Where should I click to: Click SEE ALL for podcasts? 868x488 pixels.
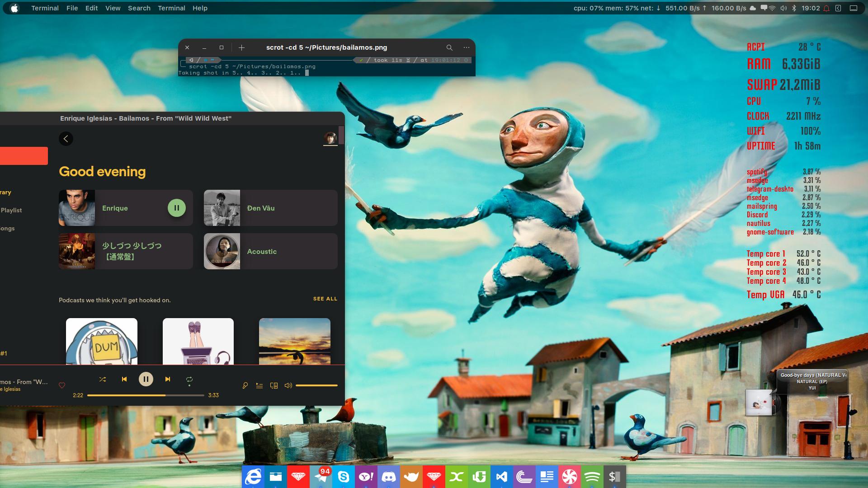(x=325, y=299)
